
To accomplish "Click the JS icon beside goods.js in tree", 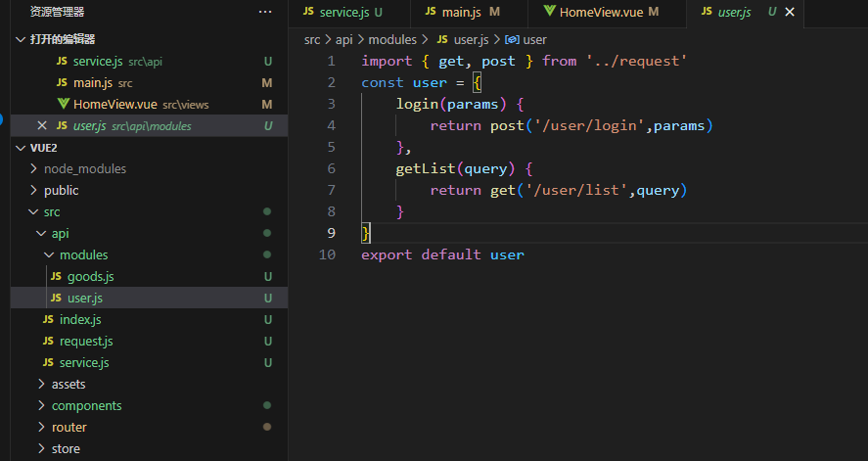I will [x=56, y=276].
